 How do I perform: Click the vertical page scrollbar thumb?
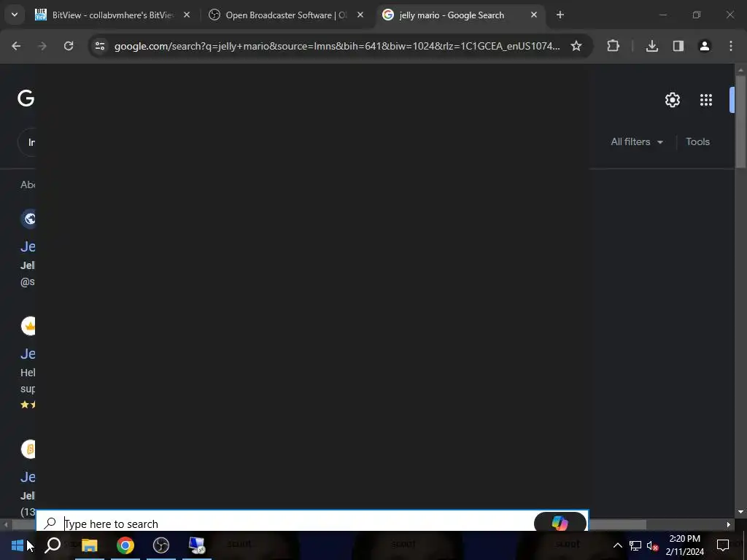[740, 122]
